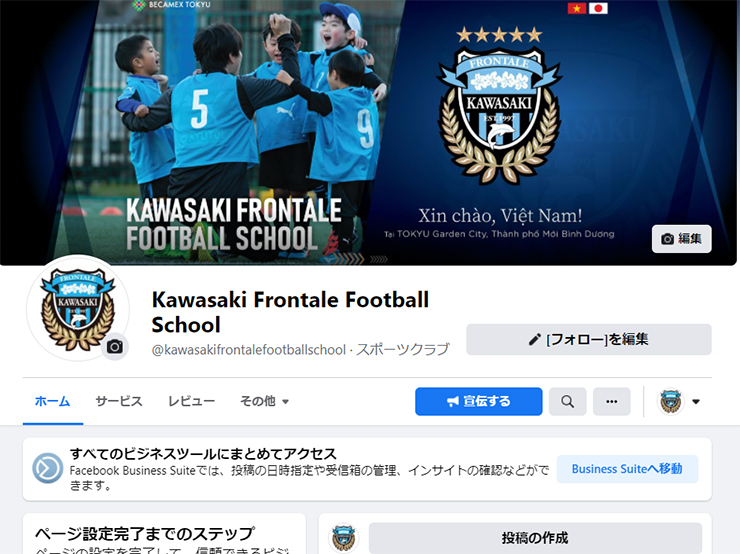Viewport: 740px width, 554px height.
Task: Click the megaphone 宣伝する button
Action: tap(479, 402)
